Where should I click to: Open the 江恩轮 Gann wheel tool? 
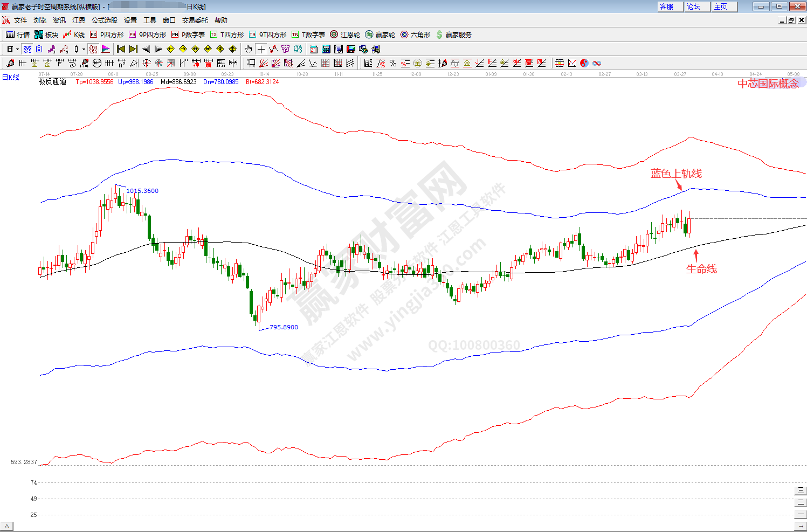pos(345,34)
